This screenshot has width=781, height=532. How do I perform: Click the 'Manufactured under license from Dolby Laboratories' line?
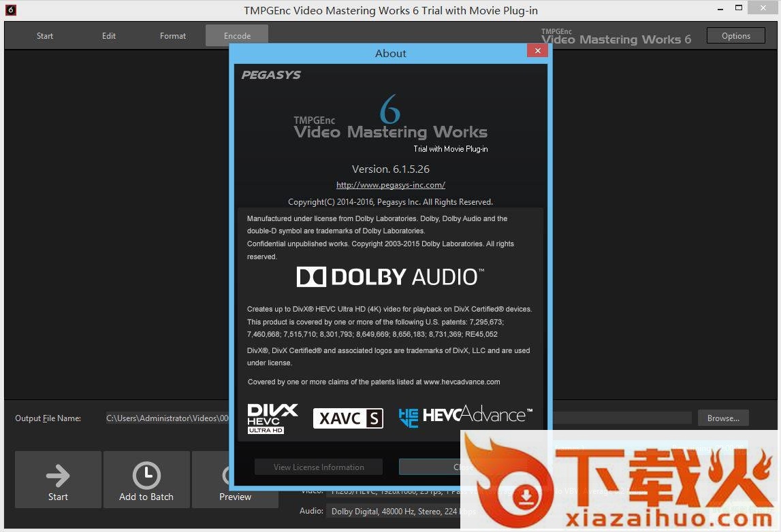coord(377,218)
